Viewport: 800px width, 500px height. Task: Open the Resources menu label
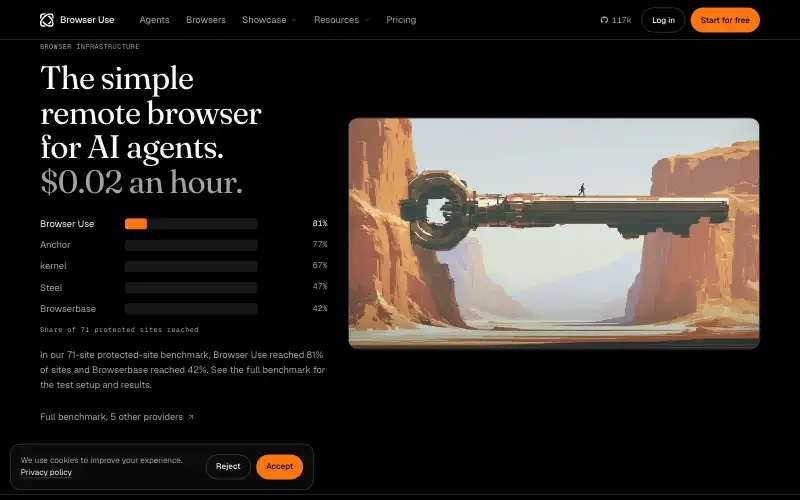click(x=336, y=20)
